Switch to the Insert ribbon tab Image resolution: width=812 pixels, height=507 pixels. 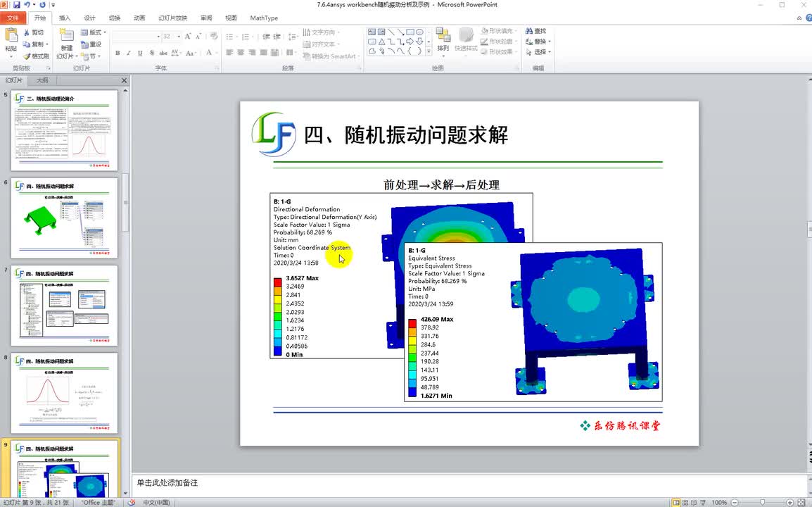[65, 18]
